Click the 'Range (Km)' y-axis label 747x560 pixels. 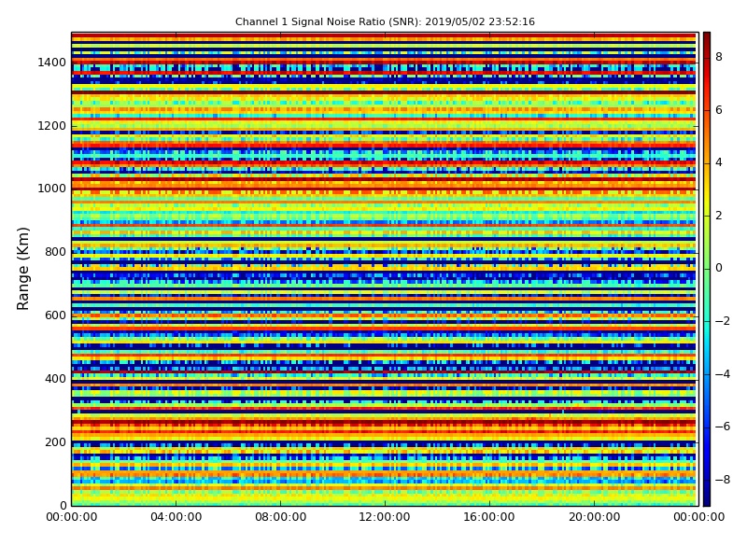[x=22, y=269]
